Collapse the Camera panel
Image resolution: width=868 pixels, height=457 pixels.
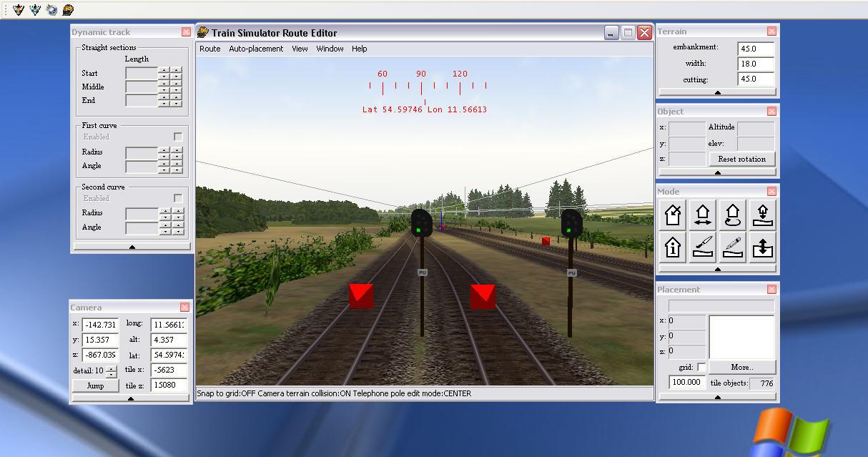(131, 399)
